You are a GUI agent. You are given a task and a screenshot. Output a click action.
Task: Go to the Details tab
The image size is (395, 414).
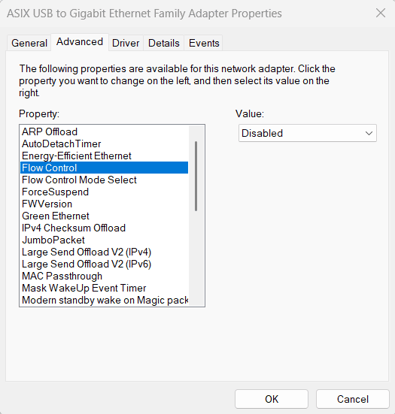pyautogui.click(x=164, y=43)
